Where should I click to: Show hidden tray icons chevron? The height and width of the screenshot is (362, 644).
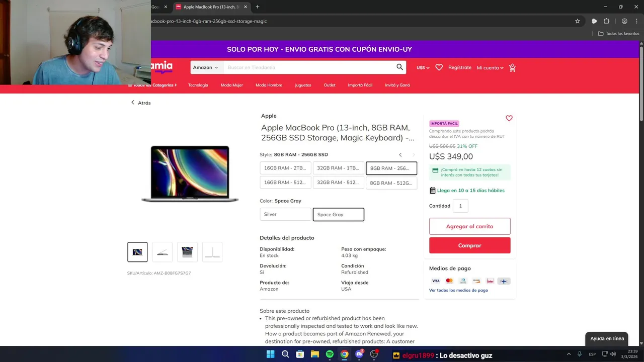click(569, 354)
